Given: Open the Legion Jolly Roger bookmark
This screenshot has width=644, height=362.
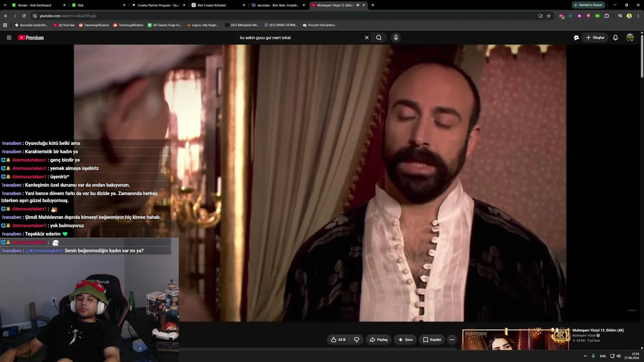Looking at the screenshot, I should coord(203,25).
